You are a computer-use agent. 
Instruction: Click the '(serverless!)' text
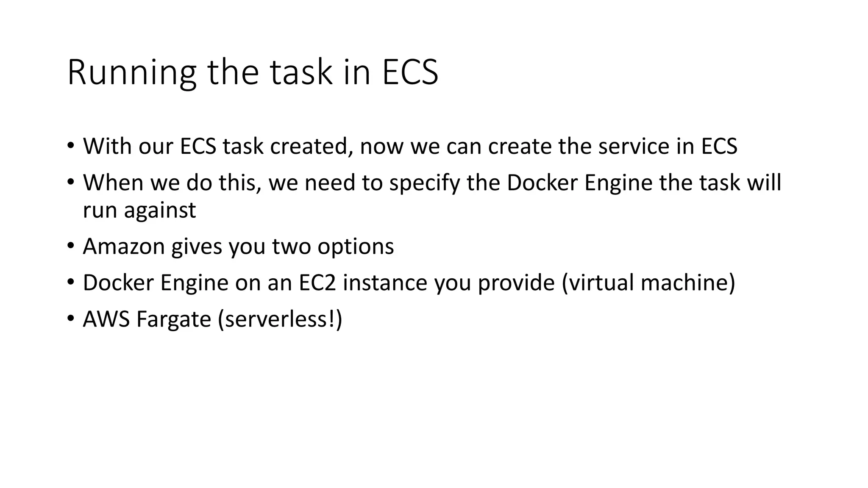[x=280, y=319]
